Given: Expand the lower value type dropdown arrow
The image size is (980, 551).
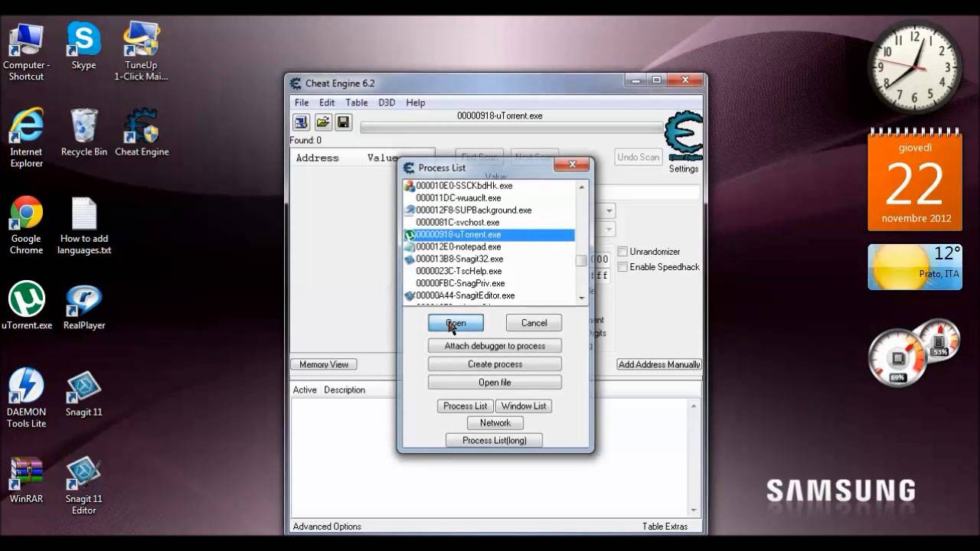Looking at the screenshot, I should (x=609, y=230).
